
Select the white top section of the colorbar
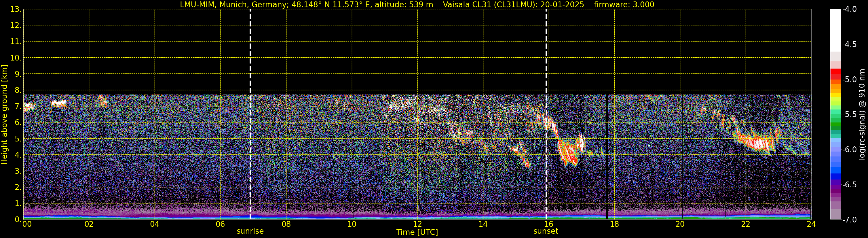tap(835, 30)
